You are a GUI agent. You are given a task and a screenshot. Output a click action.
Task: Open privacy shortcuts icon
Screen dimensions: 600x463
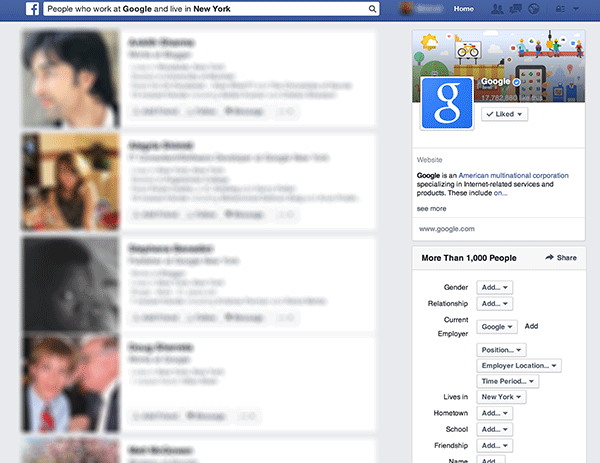(560, 9)
